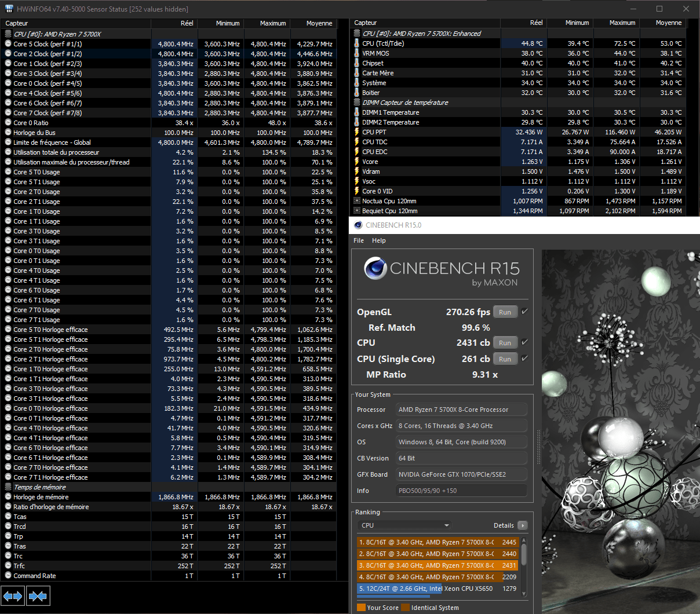Click the chip icon of CPU [#0] Enhanced group

pyautogui.click(x=357, y=33)
